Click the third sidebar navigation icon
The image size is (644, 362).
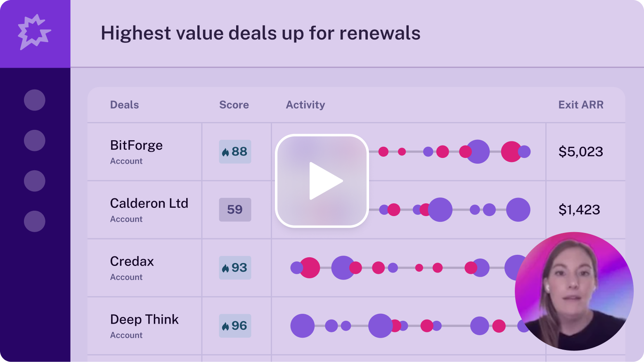(x=35, y=181)
